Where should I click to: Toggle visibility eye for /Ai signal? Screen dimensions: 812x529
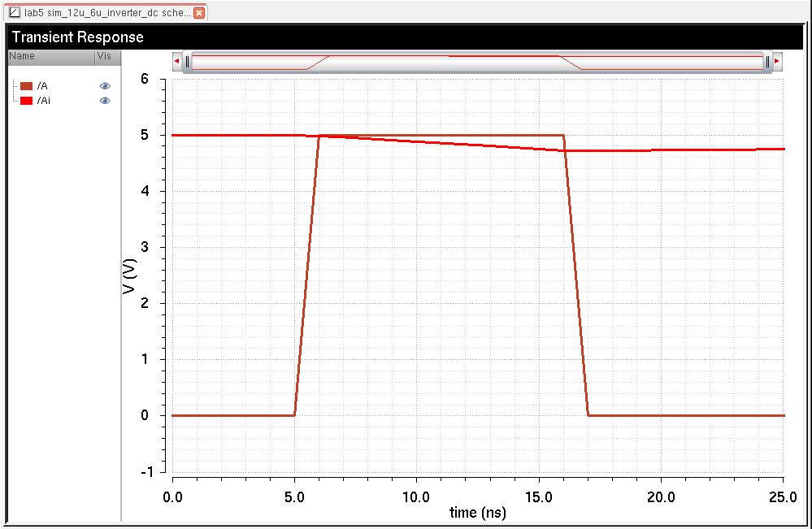point(105,101)
